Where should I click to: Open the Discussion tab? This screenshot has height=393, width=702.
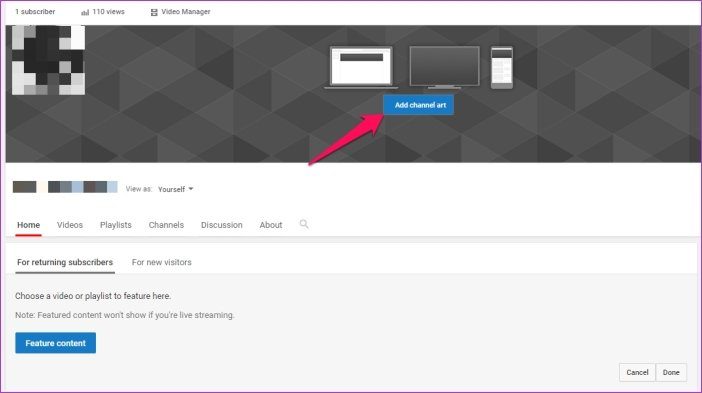222,225
